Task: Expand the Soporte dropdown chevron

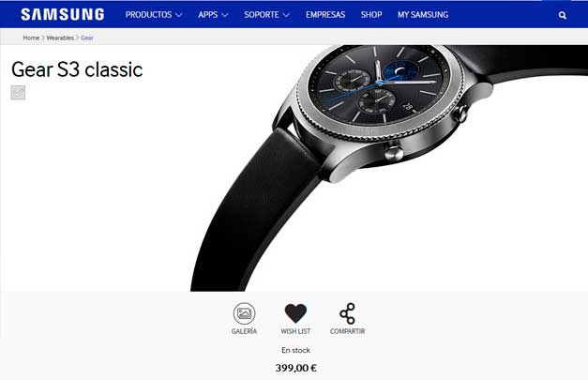Action: click(x=286, y=15)
